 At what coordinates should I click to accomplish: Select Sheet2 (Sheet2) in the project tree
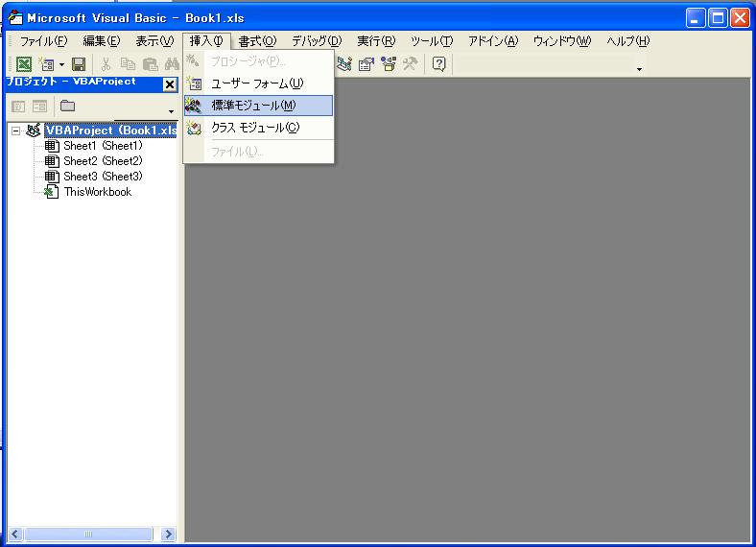[x=103, y=161]
